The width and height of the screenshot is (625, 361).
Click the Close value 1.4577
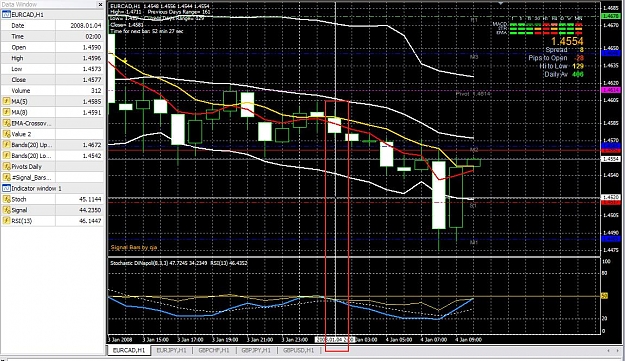(92, 80)
